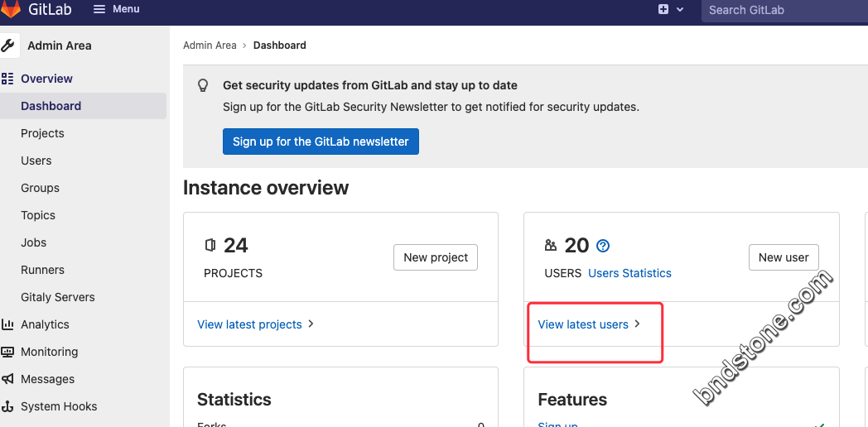868x427 pixels.
Task: Click the Instance overview heading
Action: (x=266, y=188)
